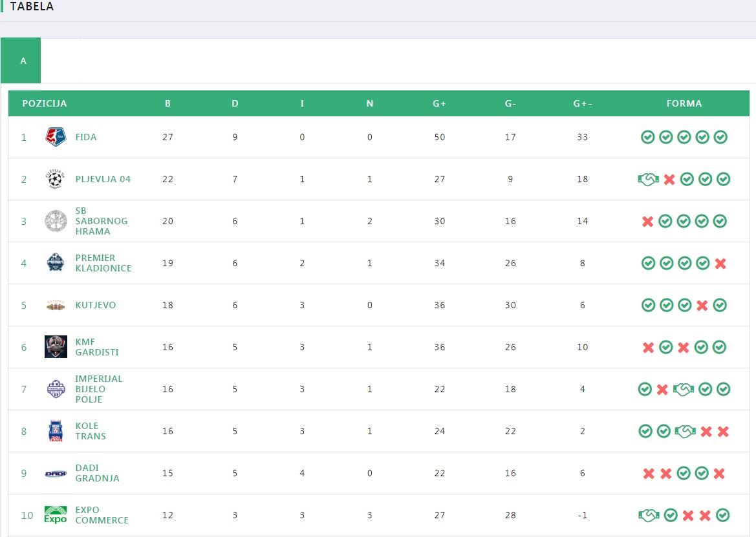Click the FIDA team logo

[x=56, y=137]
